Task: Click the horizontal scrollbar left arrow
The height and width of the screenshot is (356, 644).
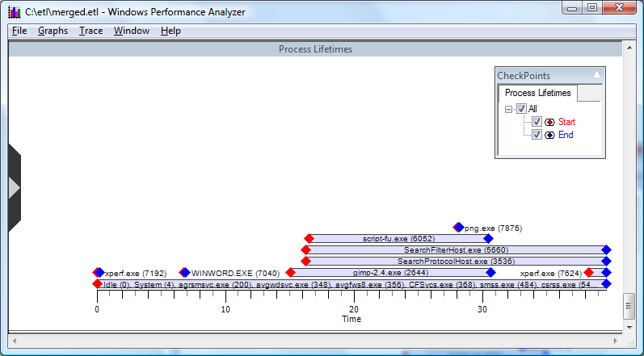Action: [15, 341]
